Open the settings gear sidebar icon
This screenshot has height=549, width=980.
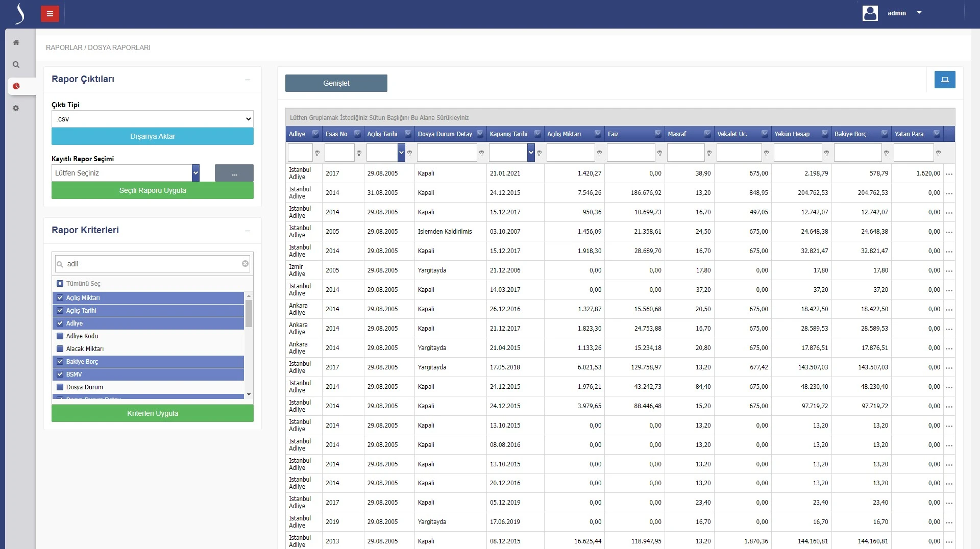tap(16, 108)
